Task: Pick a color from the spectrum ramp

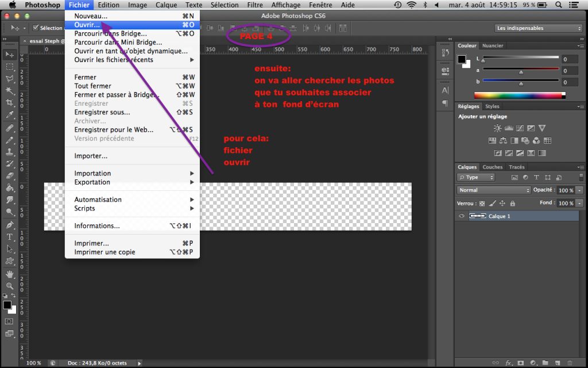Action: pyautogui.click(x=520, y=95)
